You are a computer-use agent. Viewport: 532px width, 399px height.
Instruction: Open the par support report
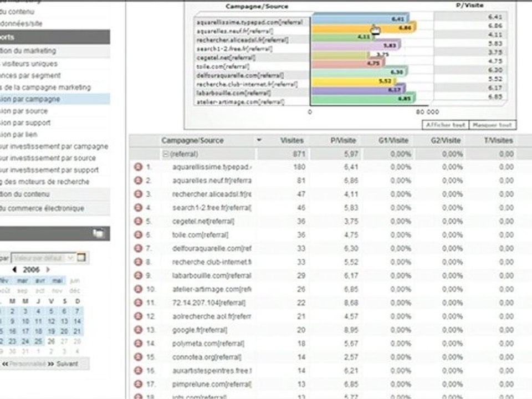(x=25, y=122)
